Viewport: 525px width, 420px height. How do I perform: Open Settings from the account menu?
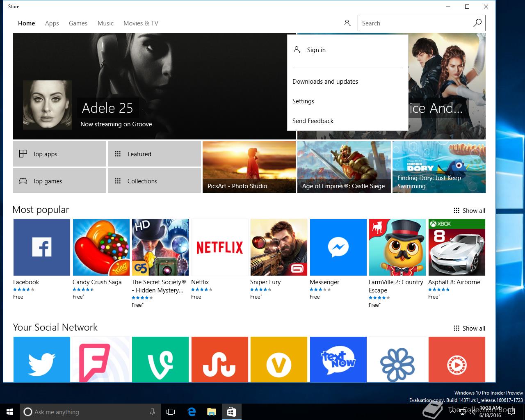(348, 101)
